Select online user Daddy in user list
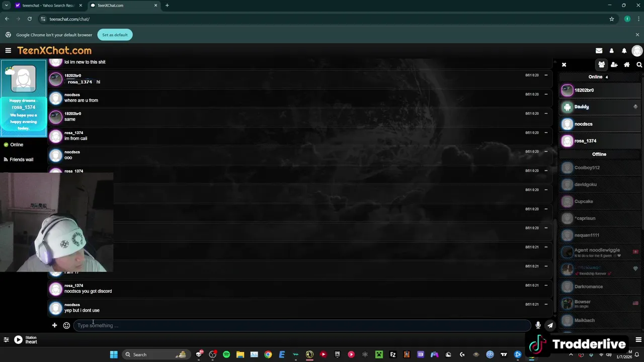 600,107
